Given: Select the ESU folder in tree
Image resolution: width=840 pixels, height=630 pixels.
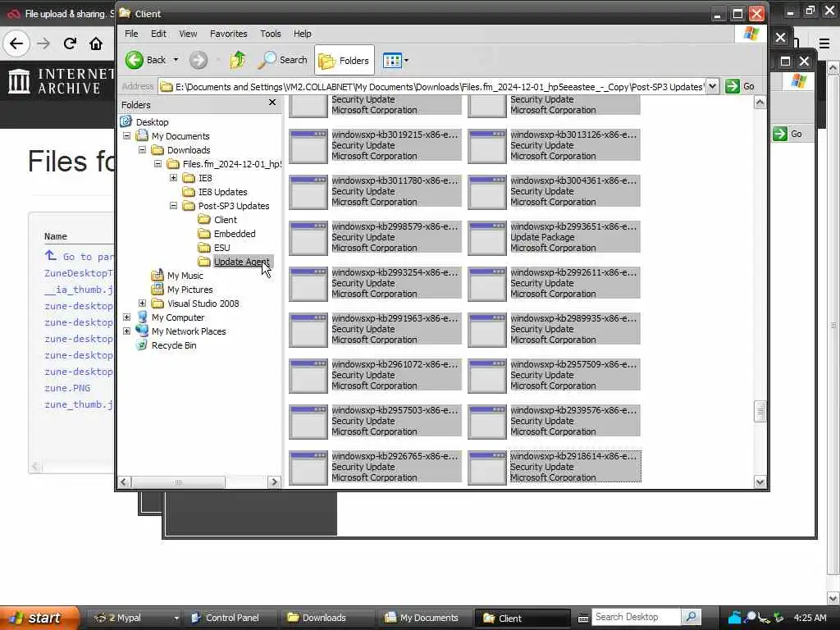Looking at the screenshot, I should tap(221, 248).
